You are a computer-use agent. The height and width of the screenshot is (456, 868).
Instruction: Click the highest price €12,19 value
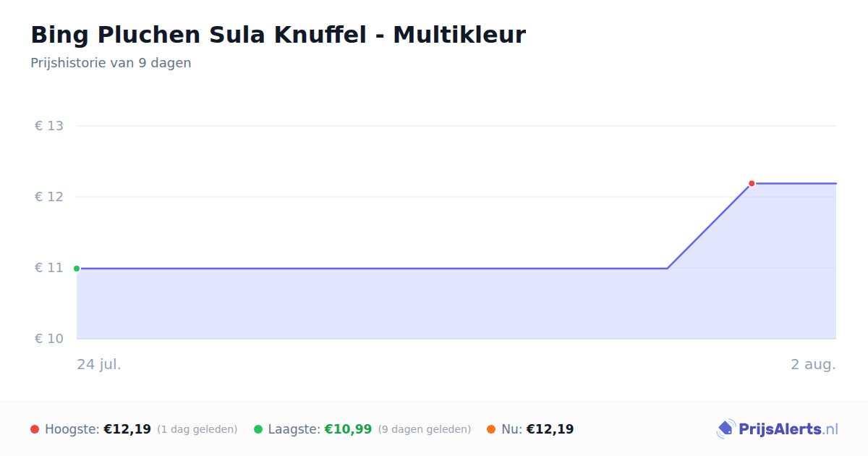click(x=127, y=429)
